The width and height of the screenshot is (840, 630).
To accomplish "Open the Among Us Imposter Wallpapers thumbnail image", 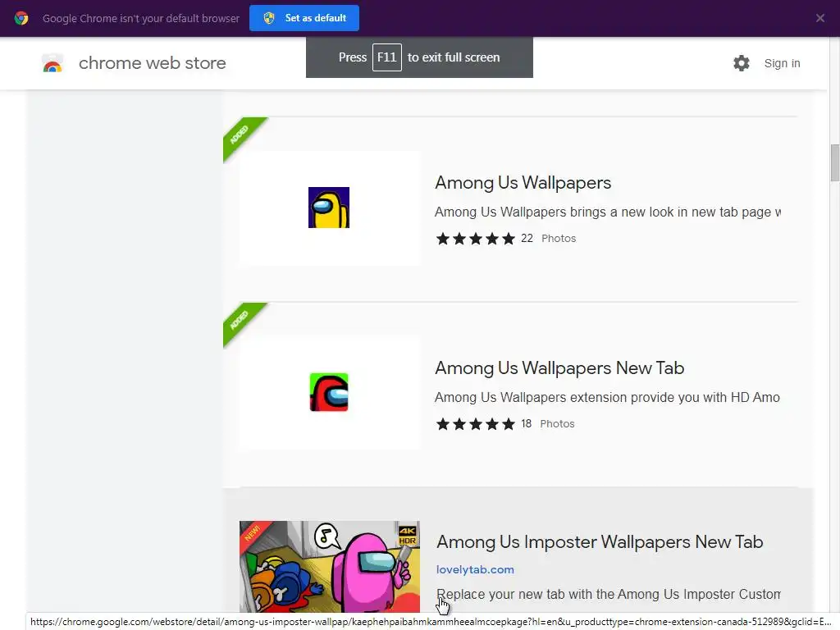I will (330, 566).
